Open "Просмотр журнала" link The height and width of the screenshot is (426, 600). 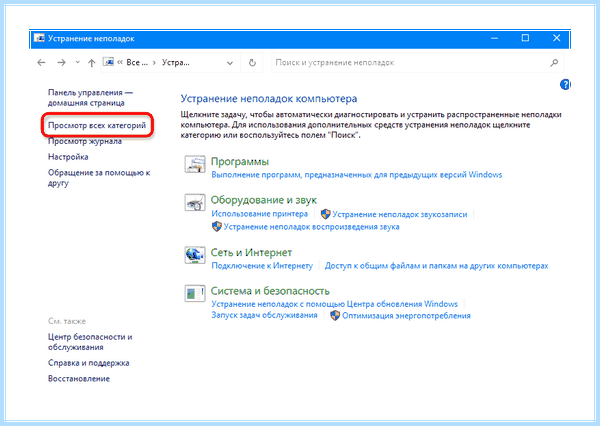point(85,141)
